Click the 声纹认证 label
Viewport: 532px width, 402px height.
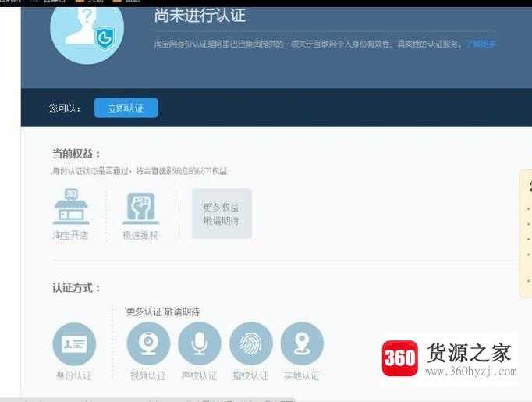pyautogui.click(x=199, y=375)
